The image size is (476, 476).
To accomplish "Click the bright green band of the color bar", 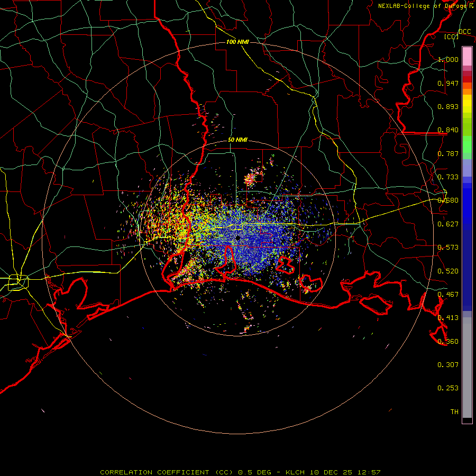I will (x=467, y=144).
